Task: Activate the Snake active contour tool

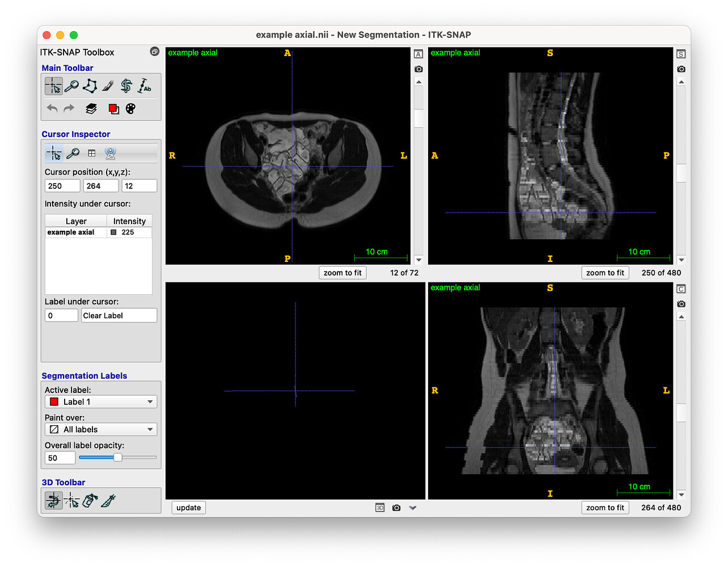Action: (126, 86)
